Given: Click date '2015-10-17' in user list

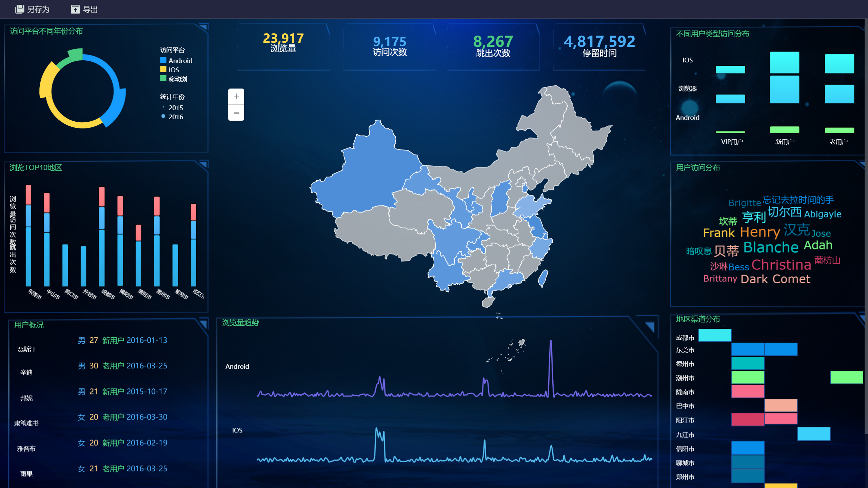Looking at the screenshot, I should 147,391.
